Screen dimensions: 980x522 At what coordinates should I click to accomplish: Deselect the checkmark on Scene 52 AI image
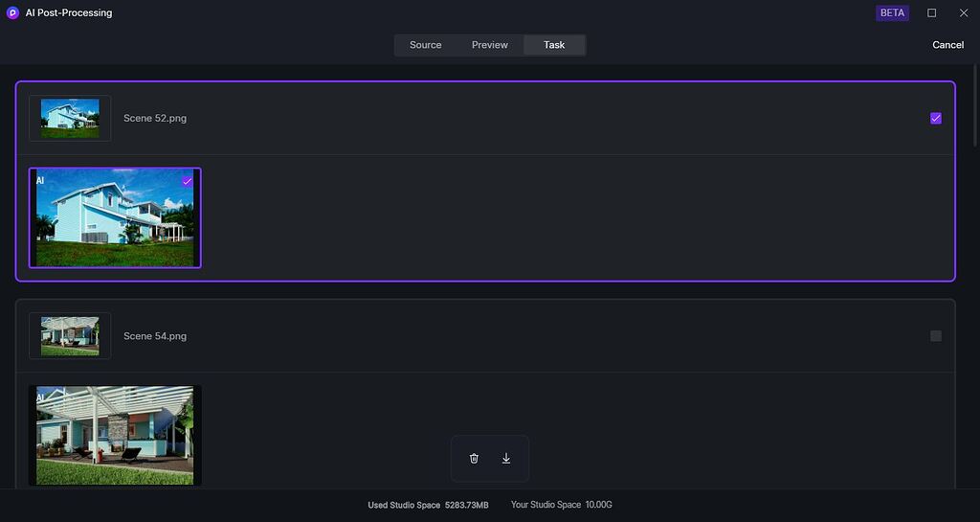click(187, 181)
